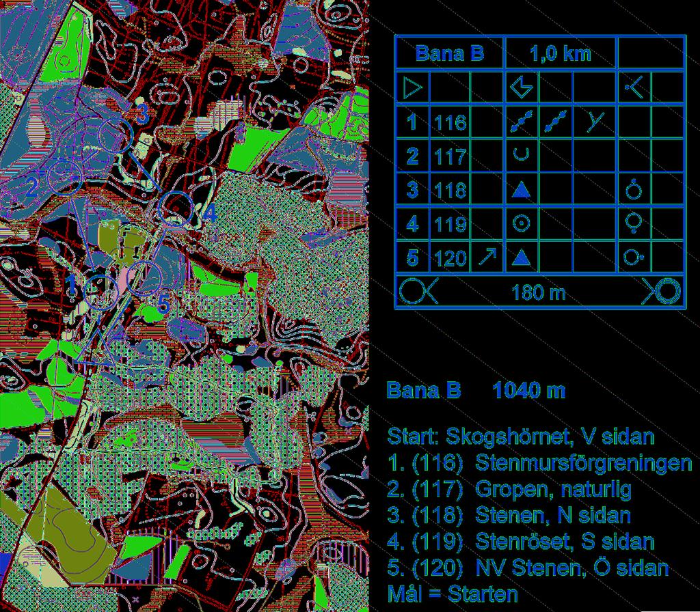
Task: Click the boulder triangle symbol in row 118
Action: click(521, 190)
